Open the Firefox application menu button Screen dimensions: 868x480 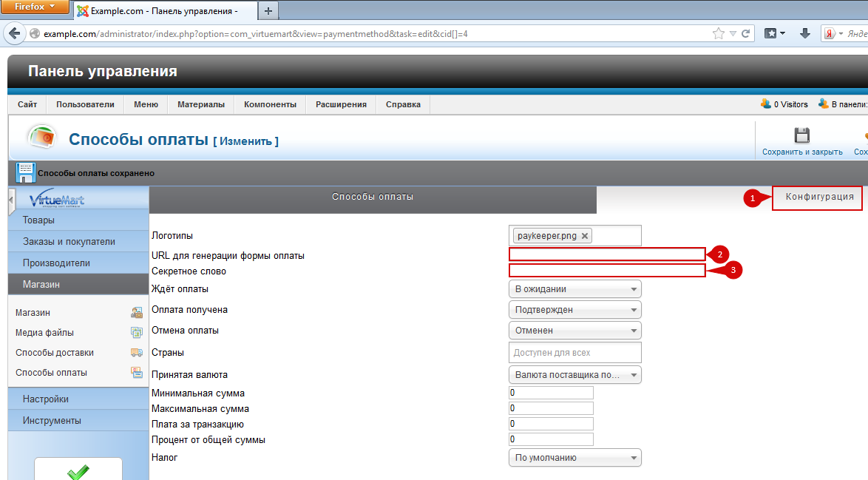point(36,7)
